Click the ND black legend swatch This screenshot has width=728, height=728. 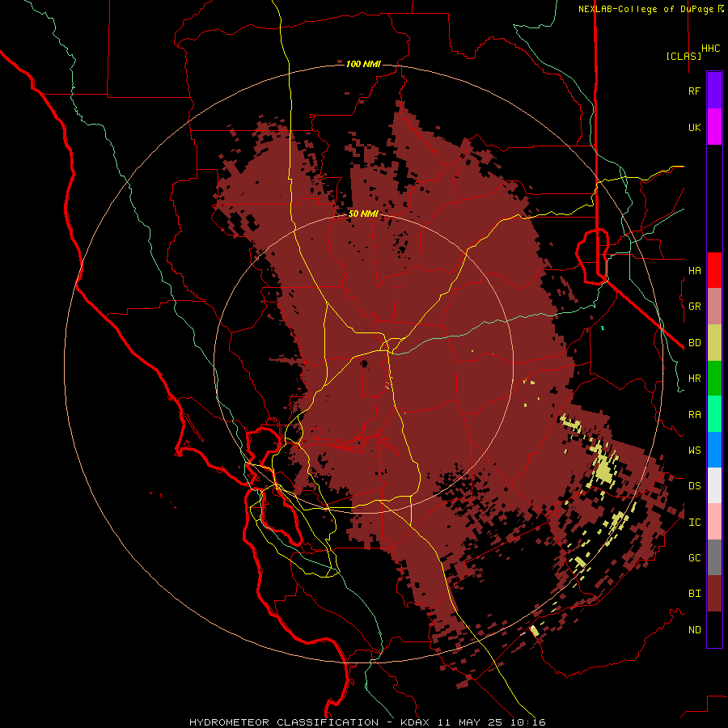click(714, 629)
